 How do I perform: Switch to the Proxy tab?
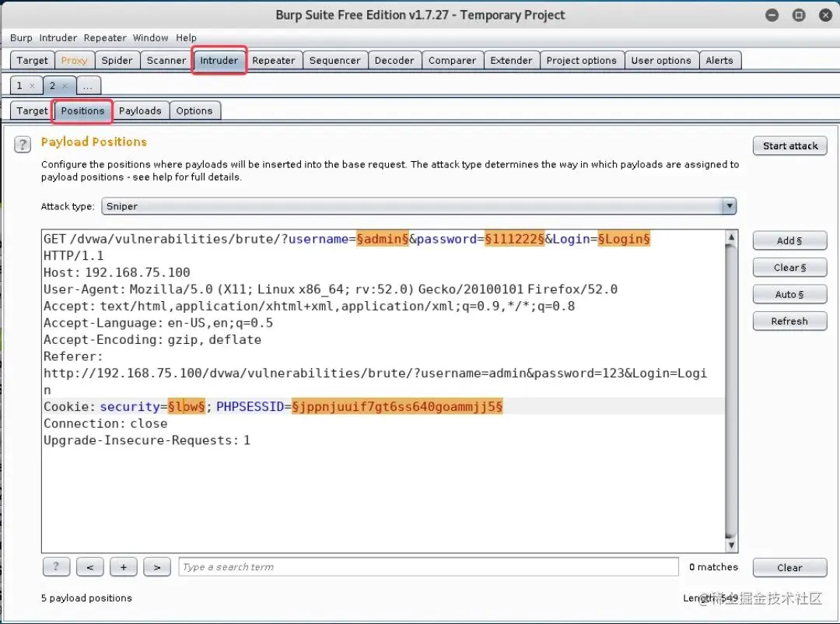click(75, 61)
